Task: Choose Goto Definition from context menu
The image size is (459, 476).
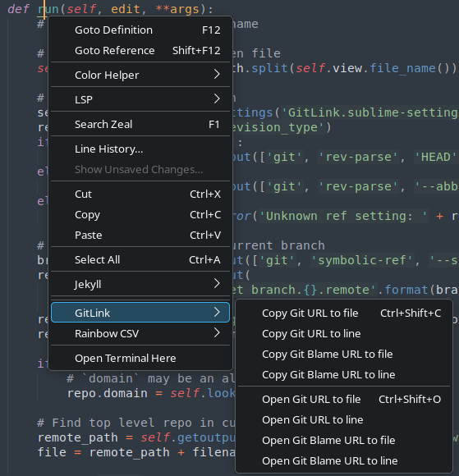Action: pyautogui.click(x=140, y=30)
